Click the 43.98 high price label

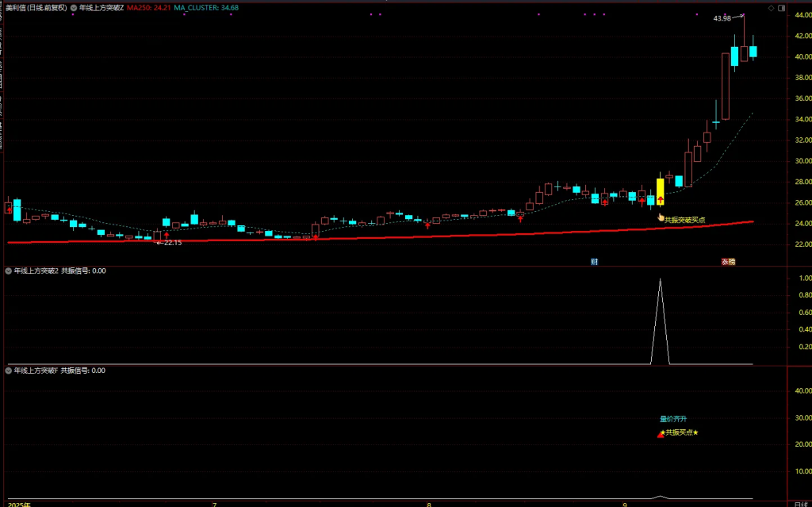tap(722, 18)
